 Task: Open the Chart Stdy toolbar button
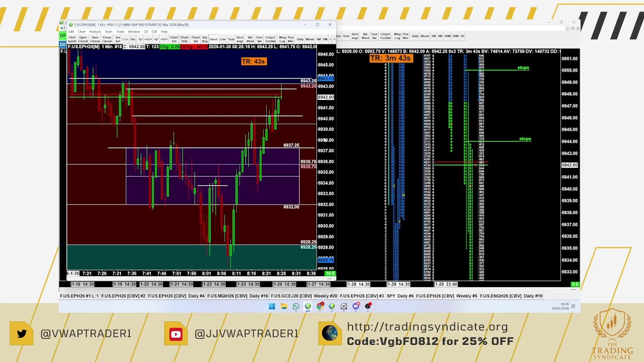[184, 39]
